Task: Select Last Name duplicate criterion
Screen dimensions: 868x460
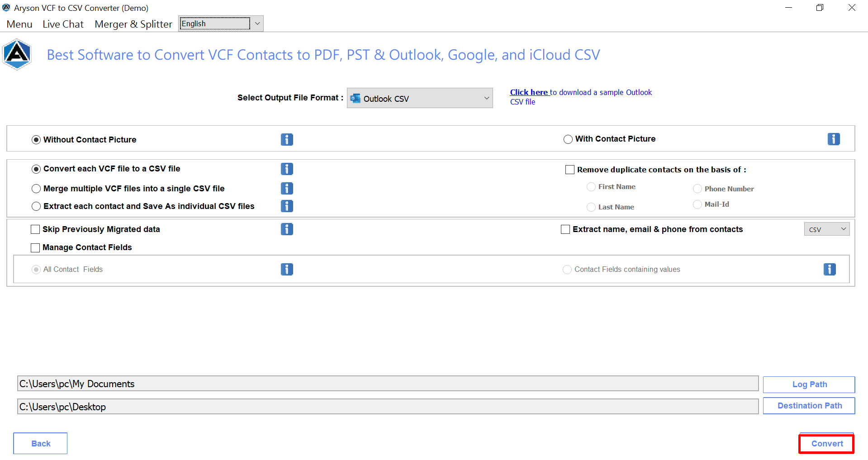Action: (x=591, y=207)
